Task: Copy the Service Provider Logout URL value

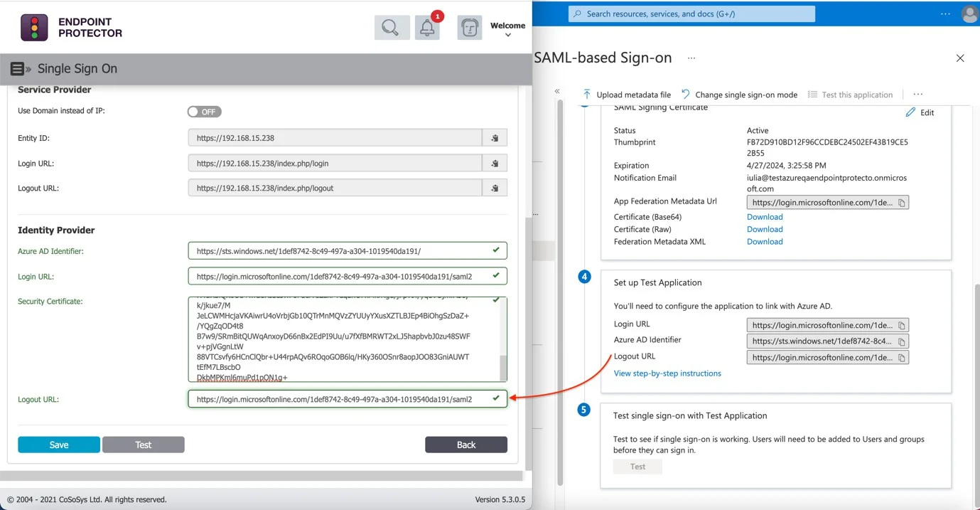Action: pyautogui.click(x=495, y=188)
